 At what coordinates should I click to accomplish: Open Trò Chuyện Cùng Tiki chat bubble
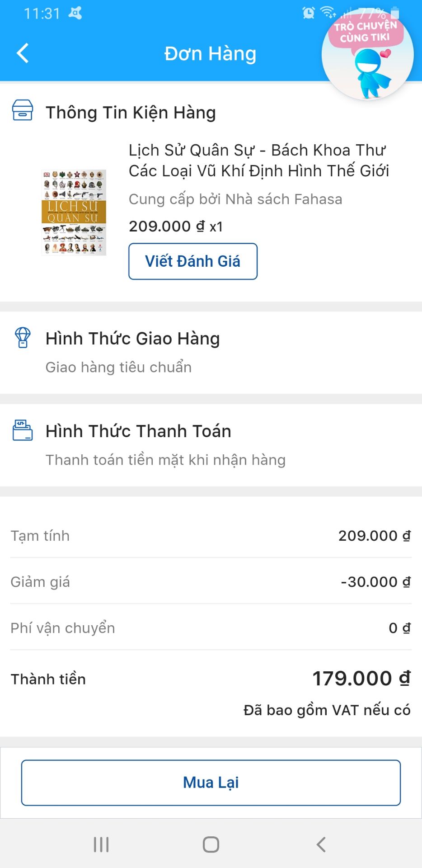[367, 54]
